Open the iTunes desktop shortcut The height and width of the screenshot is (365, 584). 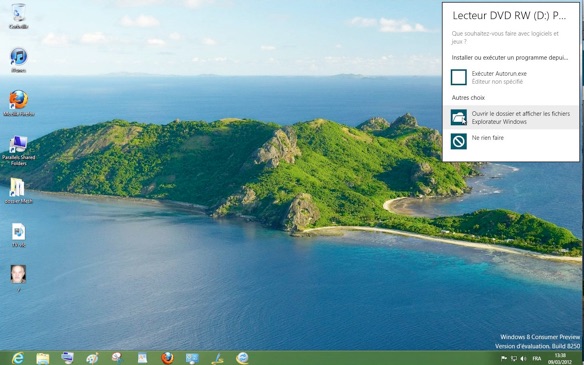pyautogui.click(x=18, y=60)
